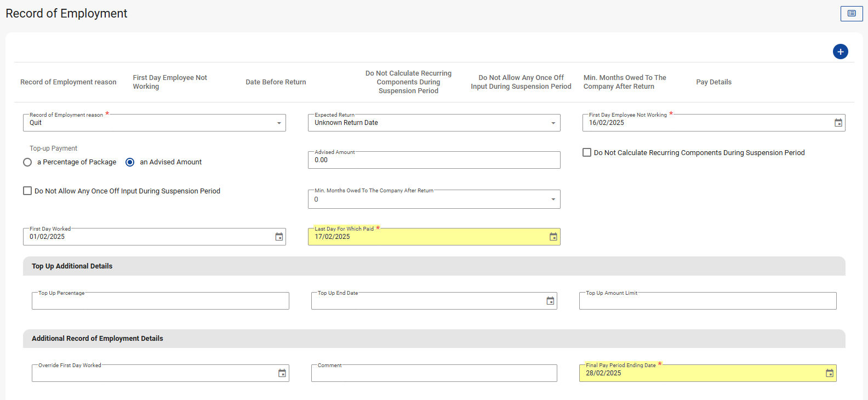Expand Min. Months Owed To The Company dropdown
Viewport: 868px width, 400px height.
click(553, 199)
